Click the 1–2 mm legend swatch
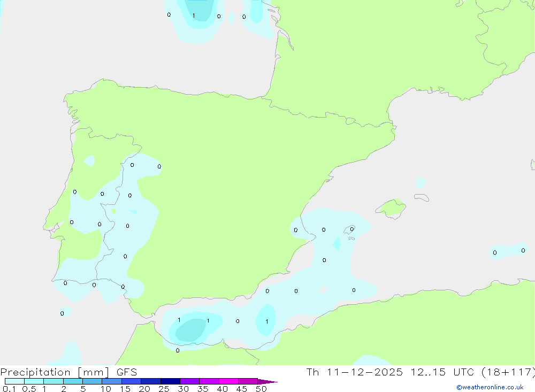The width and height of the screenshot is (535, 392). 53,381
